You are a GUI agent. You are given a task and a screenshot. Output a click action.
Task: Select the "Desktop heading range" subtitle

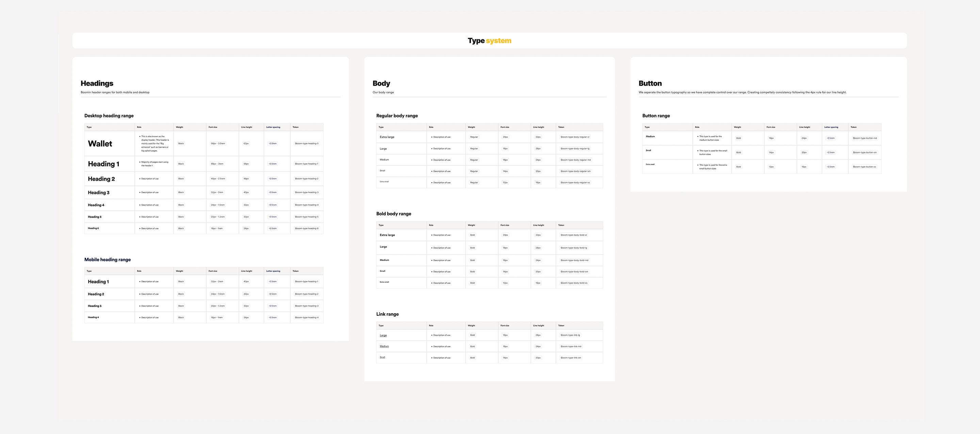(109, 116)
